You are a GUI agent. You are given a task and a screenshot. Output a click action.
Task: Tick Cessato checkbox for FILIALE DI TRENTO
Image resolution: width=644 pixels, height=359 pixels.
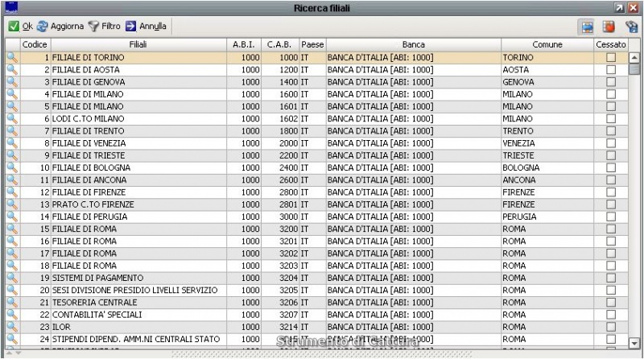[611, 131]
